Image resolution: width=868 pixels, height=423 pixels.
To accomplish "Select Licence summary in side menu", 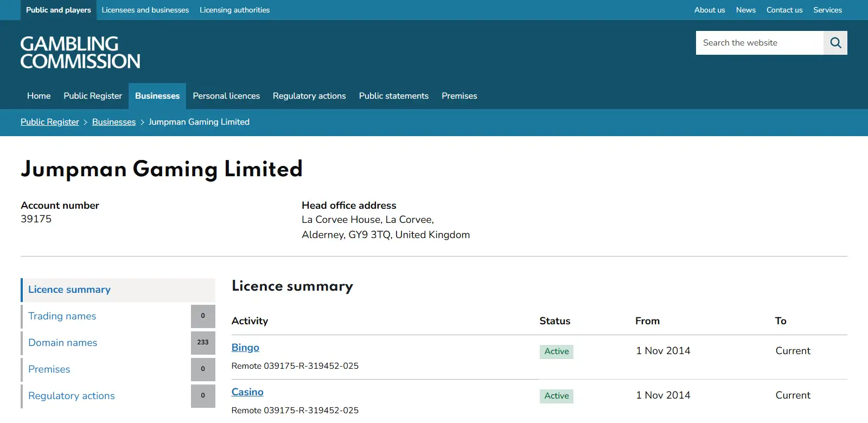I will [x=118, y=290].
